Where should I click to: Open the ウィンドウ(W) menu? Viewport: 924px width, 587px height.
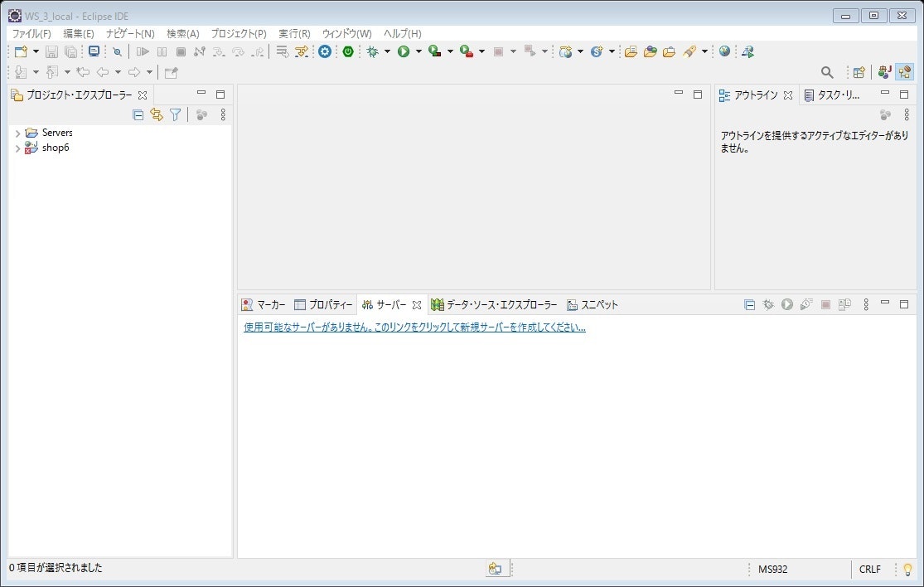tap(346, 34)
